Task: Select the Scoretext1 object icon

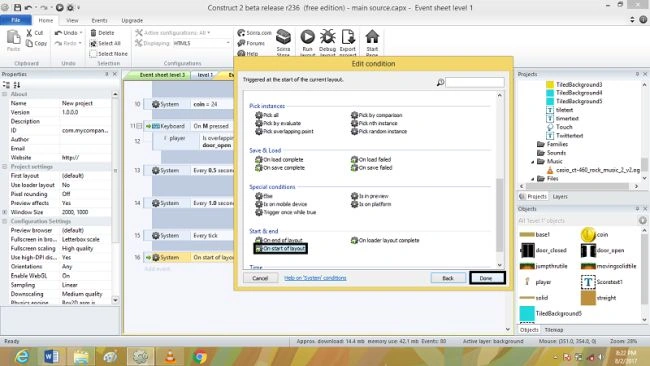Action: [x=588, y=282]
